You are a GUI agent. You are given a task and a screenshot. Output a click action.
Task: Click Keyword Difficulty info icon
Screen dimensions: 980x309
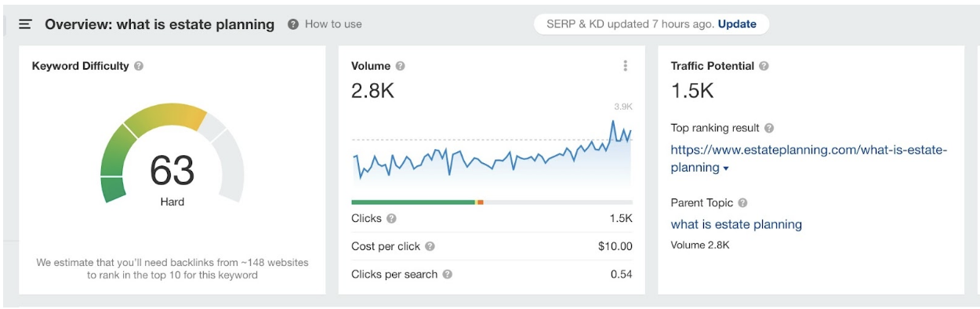coord(139,67)
